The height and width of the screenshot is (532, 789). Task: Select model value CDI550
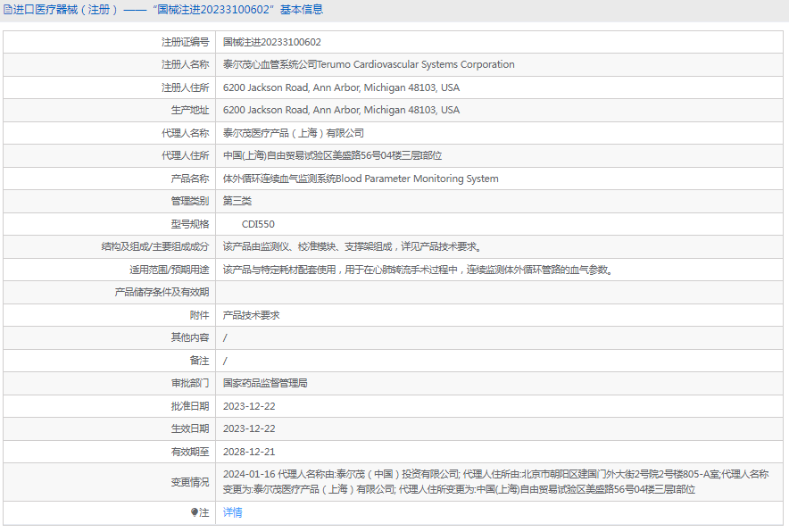pyautogui.click(x=258, y=224)
